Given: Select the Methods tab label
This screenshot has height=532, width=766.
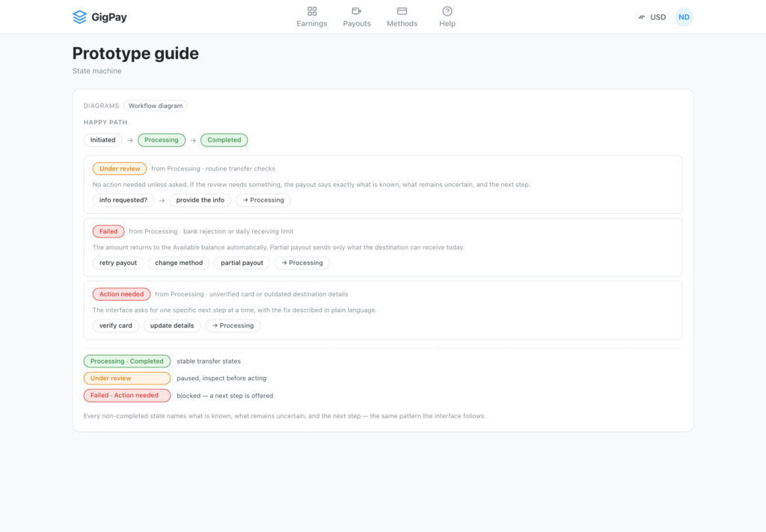Looking at the screenshot, I should coord(402,23).
